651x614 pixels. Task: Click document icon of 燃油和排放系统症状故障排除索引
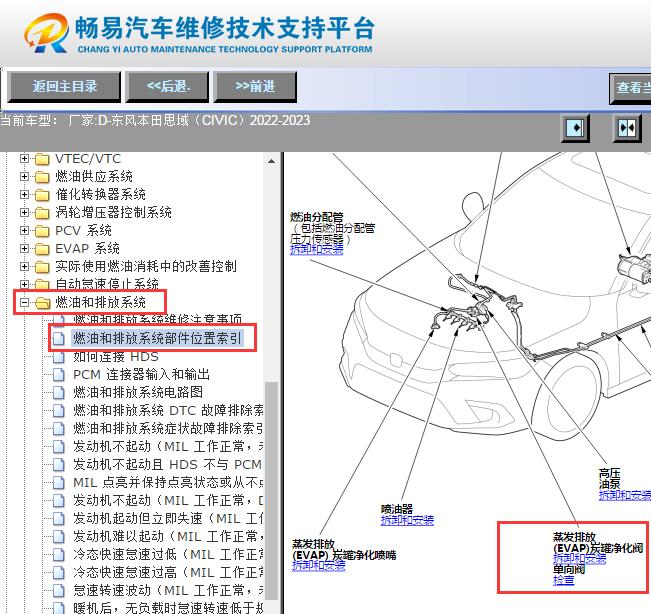pyautogui.click(x=59, y=428)
